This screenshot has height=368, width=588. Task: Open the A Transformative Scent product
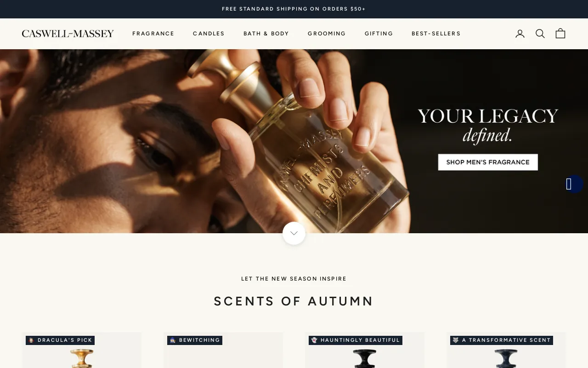click(x=506, y=350)
